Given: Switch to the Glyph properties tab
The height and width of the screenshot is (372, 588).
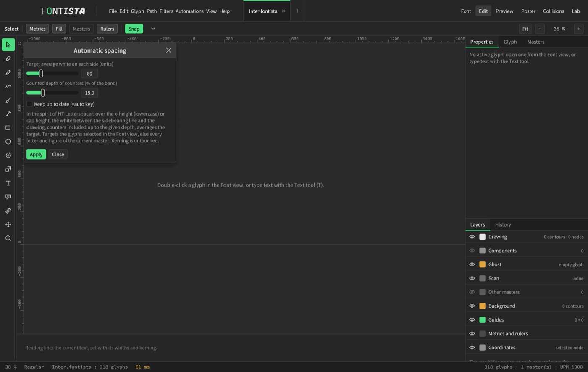Looking at the screenshot, I should tap(510, 42).
